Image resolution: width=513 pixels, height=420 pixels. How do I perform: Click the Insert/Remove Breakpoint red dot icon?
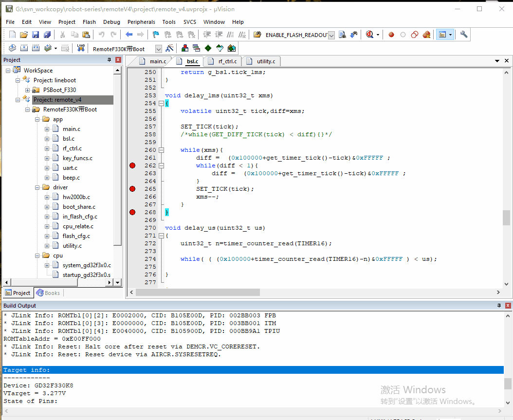click(391, 35)
